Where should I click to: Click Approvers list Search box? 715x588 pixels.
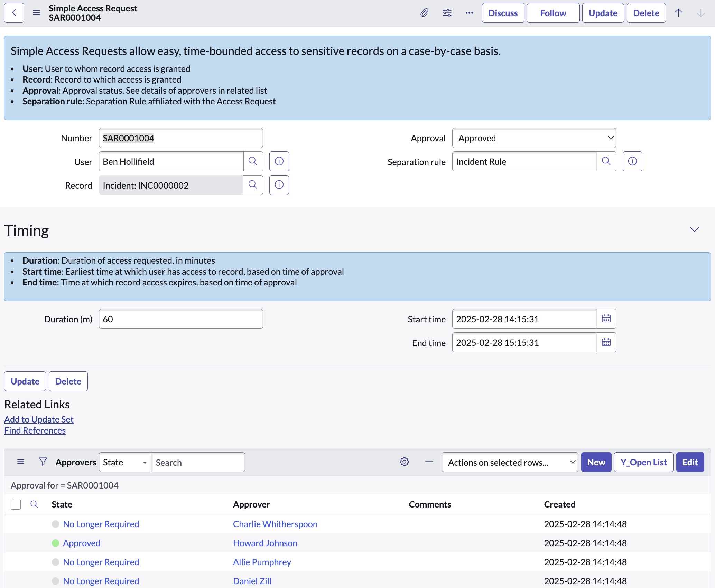pos(198,462)
